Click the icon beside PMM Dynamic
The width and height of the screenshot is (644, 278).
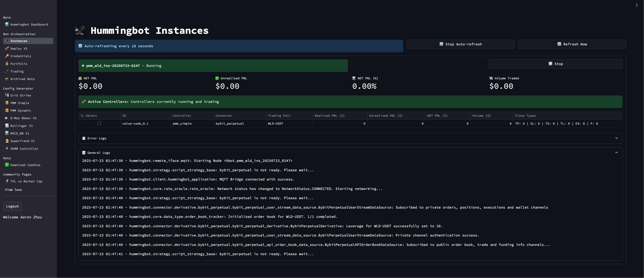pyautogui.click(x=7, y=110)
